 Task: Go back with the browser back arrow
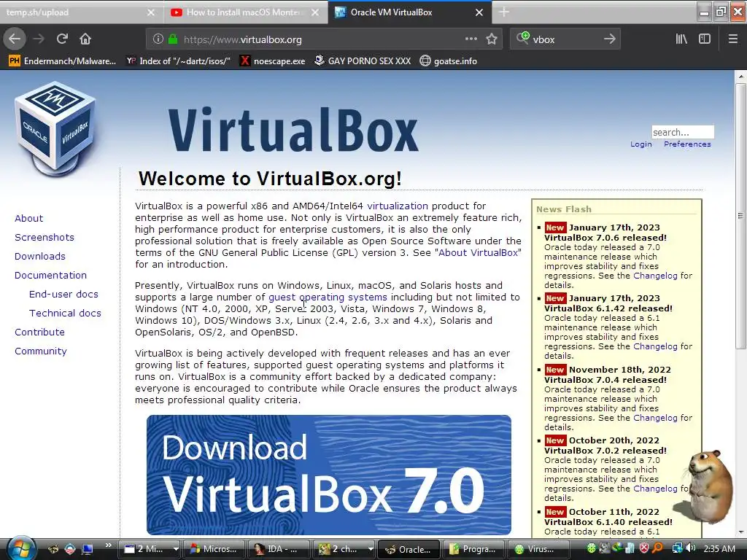[15, 39]
